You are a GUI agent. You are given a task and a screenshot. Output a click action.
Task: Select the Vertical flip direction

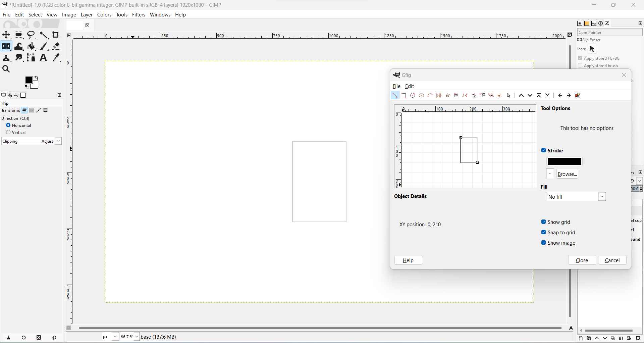pyautogui.click(x=8, y=133)
